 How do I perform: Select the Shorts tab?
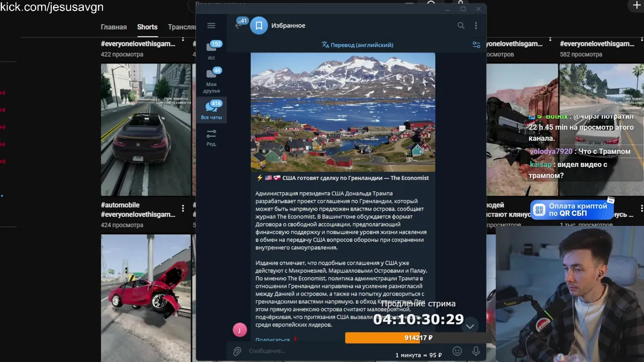[147, 27]
